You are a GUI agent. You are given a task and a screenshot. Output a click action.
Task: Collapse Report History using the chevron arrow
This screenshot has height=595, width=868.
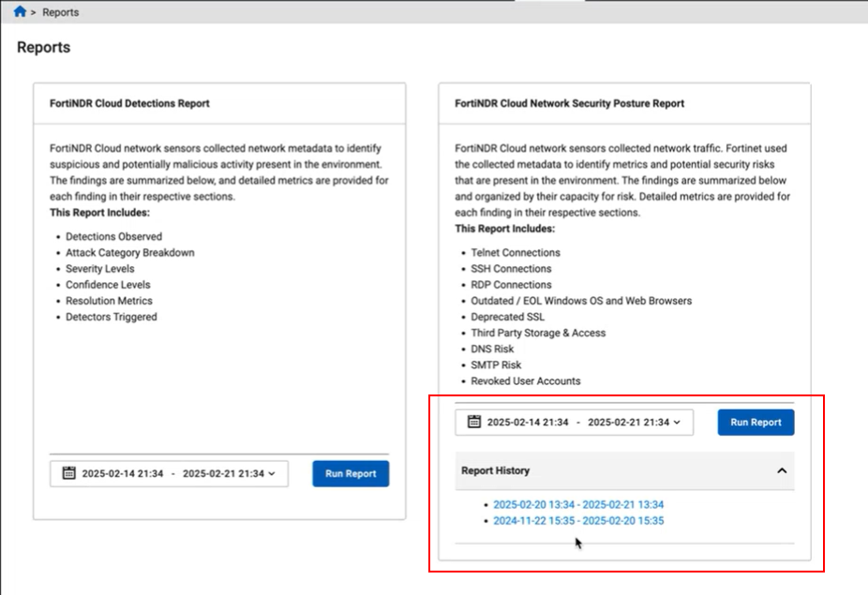click(782, 471)
